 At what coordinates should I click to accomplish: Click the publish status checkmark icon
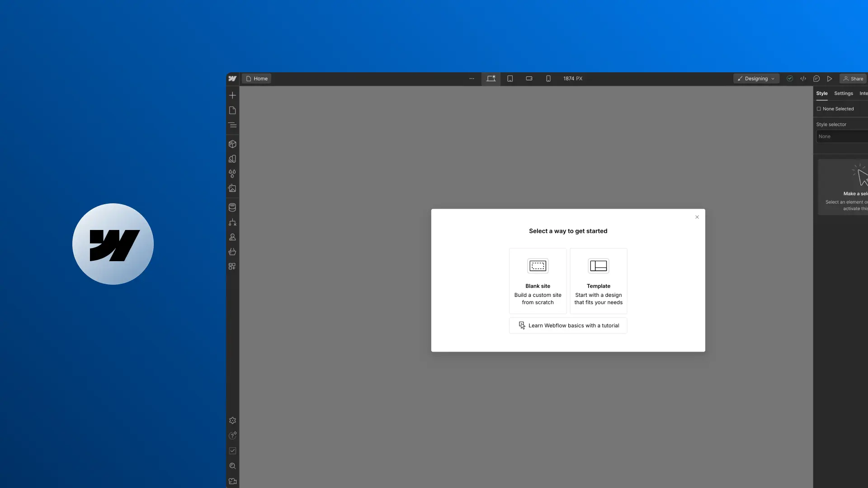point(790,79)
